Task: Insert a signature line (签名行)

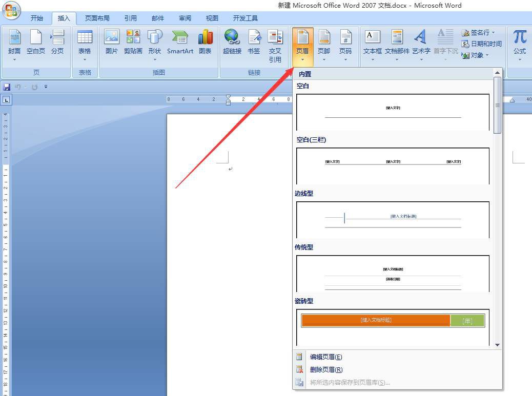Action: [479, 33]
